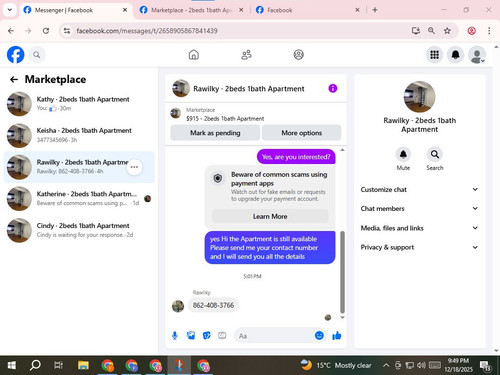Click the chat scroll down arrow
Viewport: 500px width, 375px height.
[x=342, y=318]
